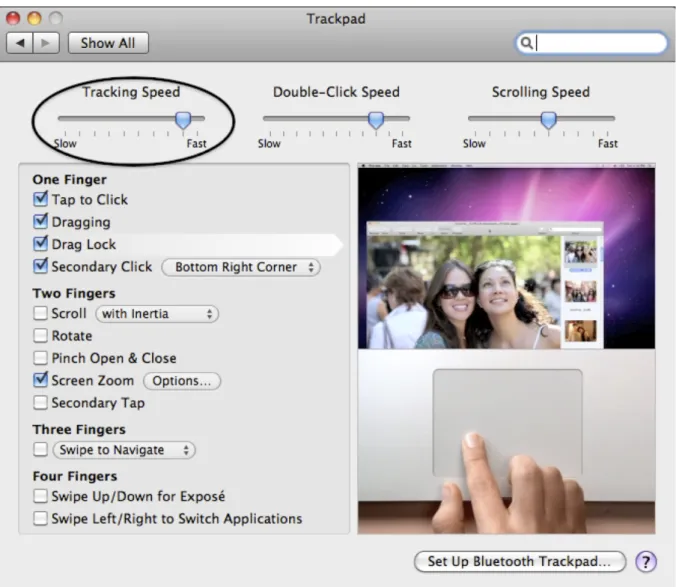Image resolution: width=679 pixels, height=587 pixels.
Task: Click the yellow minimize window button
Action: (x=34, y=18)
